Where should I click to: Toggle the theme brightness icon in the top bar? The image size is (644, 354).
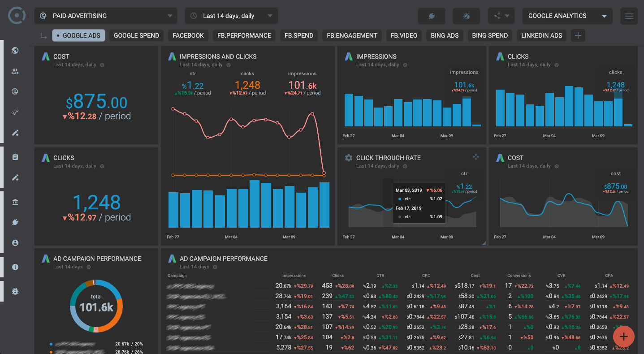(x=466, y=16)
